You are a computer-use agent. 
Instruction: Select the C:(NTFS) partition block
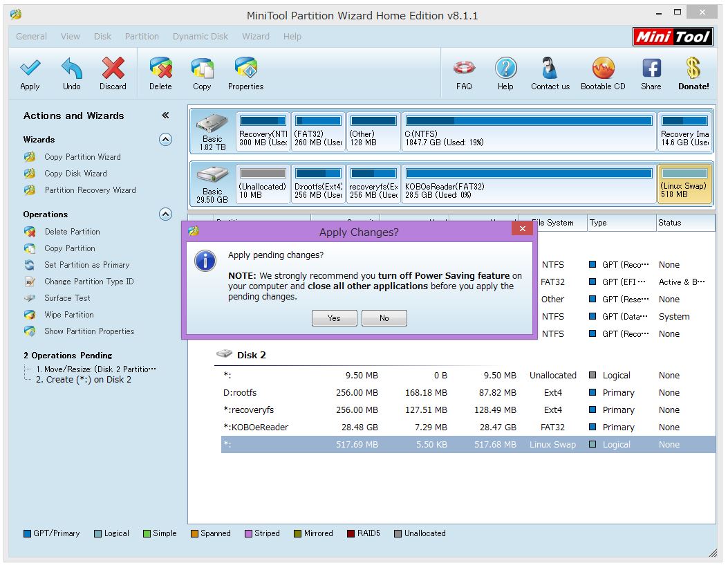point(529,131)
